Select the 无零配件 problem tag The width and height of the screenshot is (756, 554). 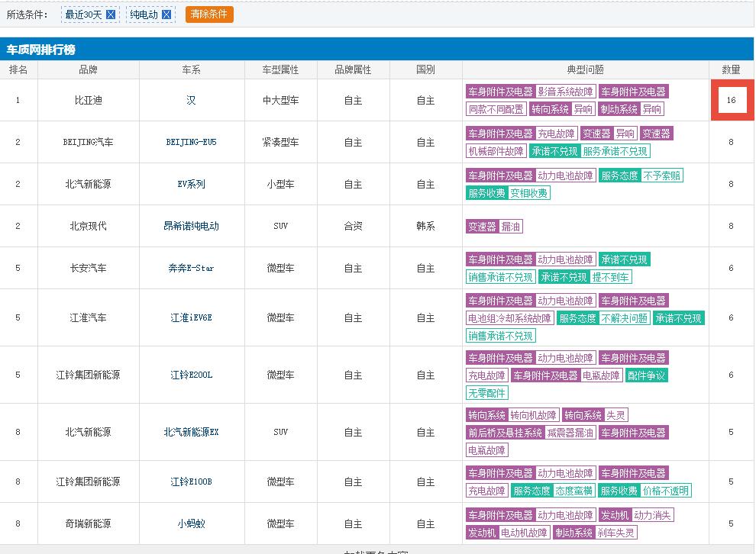(487, 393)
